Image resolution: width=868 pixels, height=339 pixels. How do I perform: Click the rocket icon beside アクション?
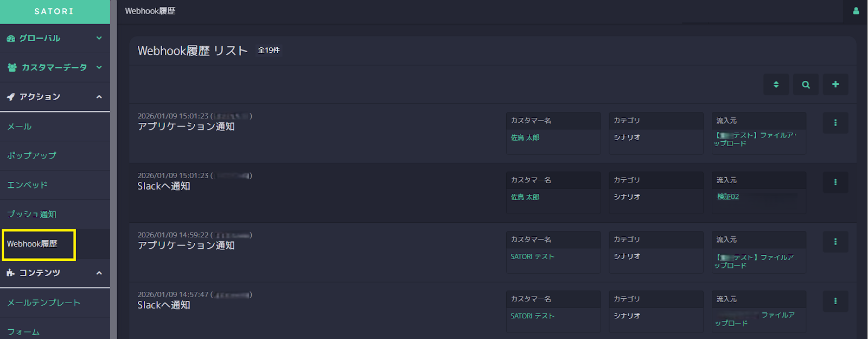click(x=11, y=96)
